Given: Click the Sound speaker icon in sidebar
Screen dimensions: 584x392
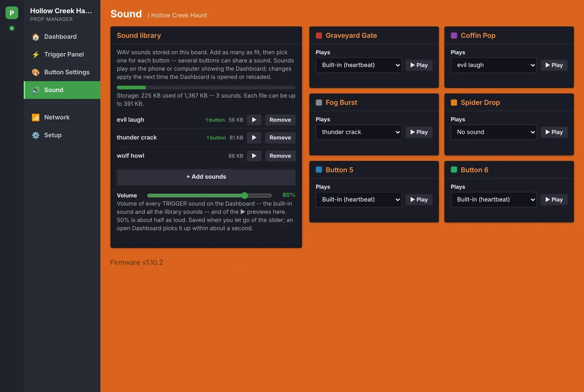Looking at the screenshot, I should 35,90.
